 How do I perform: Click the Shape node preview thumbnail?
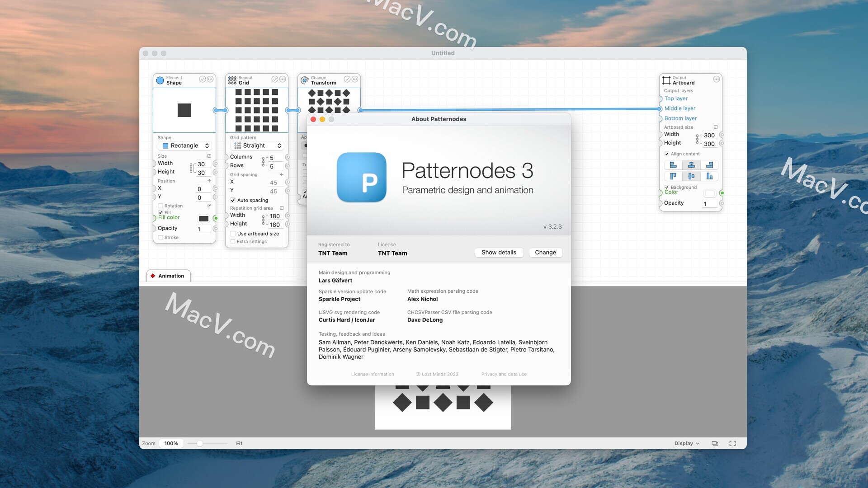184,110
